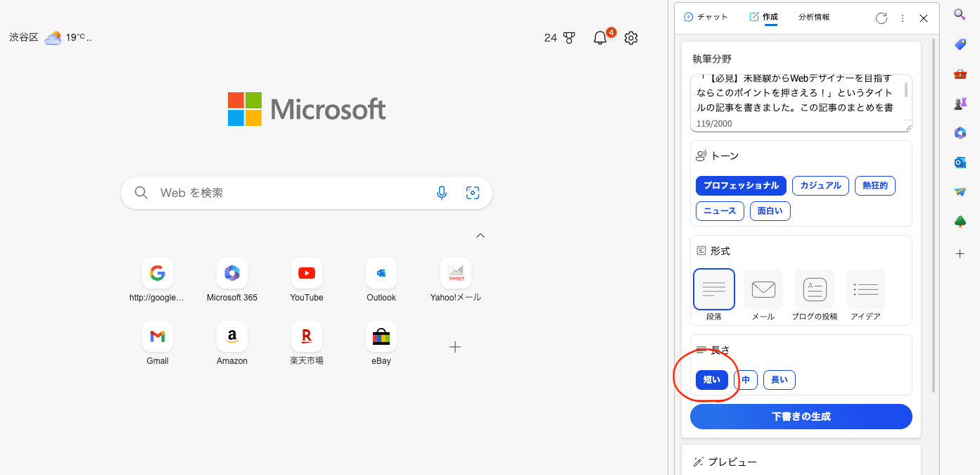Click the 渋谷区 weather location
The image size is (980, 475).
pyautogui.click(x=24, y=38)
